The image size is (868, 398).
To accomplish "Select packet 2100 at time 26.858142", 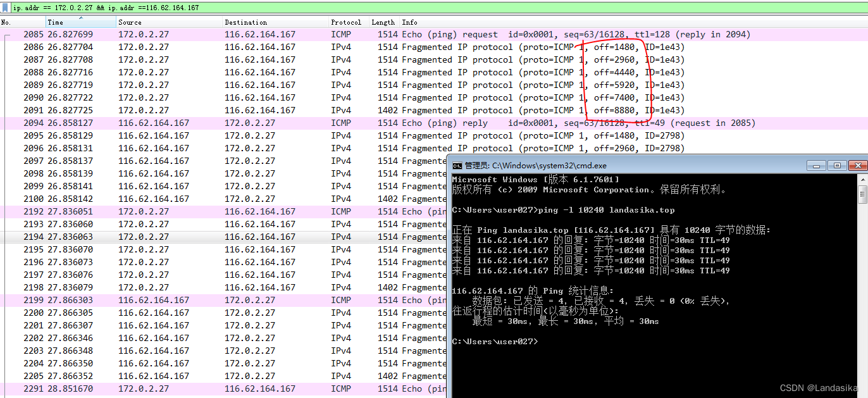I will tap(223, 199).
